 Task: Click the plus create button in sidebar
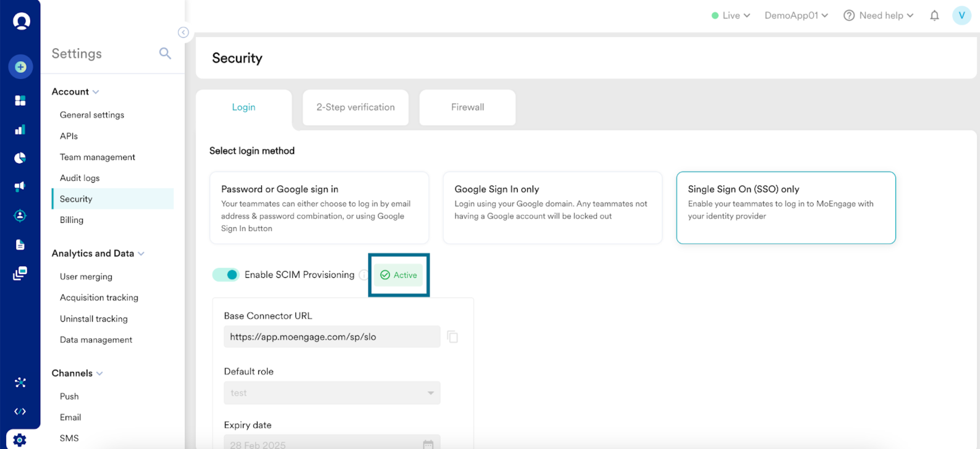coord(20,67)
